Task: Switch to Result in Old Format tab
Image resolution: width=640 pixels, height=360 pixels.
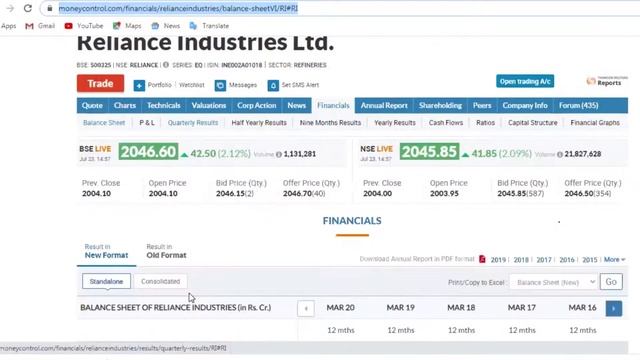Action: pos(166,251)
